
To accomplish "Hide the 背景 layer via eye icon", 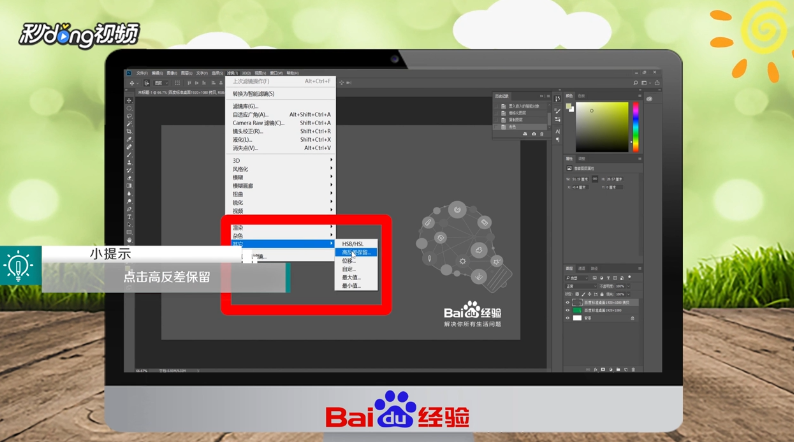I will pos(567,318).
